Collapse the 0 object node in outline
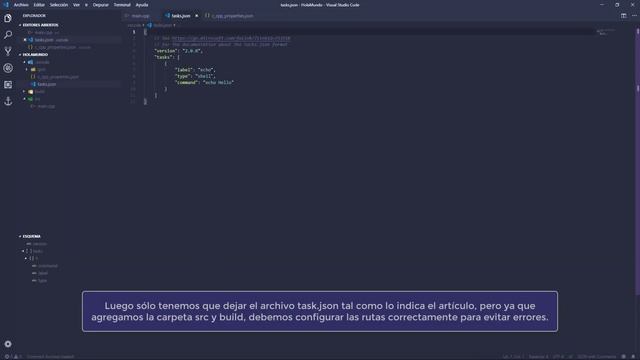The width and height of the screenshot is (640, 360). tap(26, 259)
